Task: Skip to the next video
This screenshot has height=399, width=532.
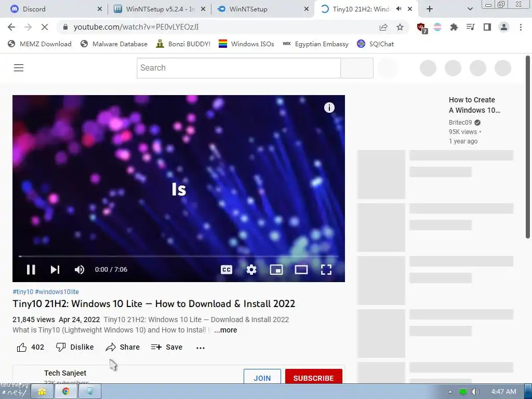Action: pos(55,270)
